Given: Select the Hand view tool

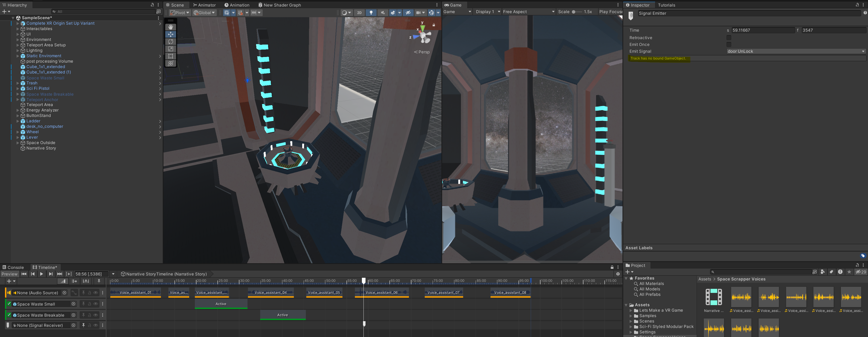Looking at the screenshot, I should (170, 27).
